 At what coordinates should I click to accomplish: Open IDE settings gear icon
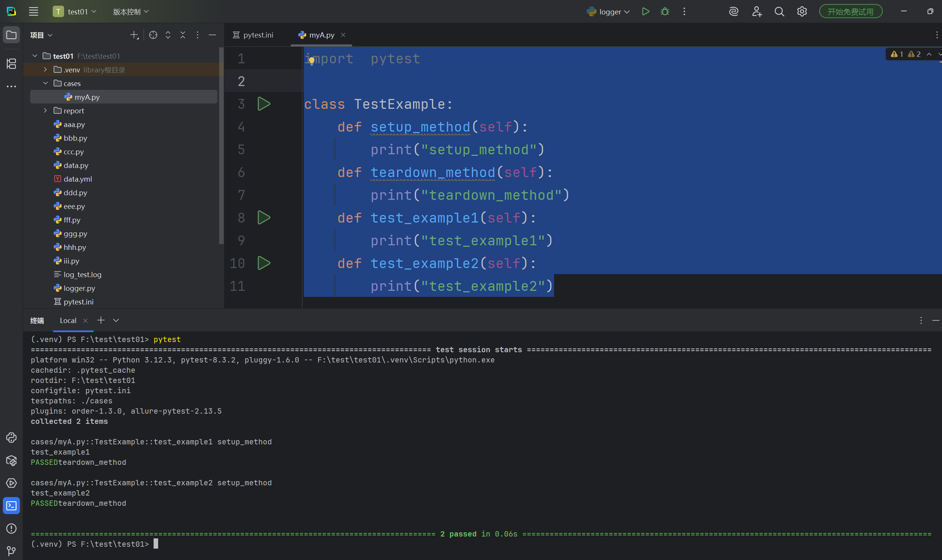coord(802,12)
